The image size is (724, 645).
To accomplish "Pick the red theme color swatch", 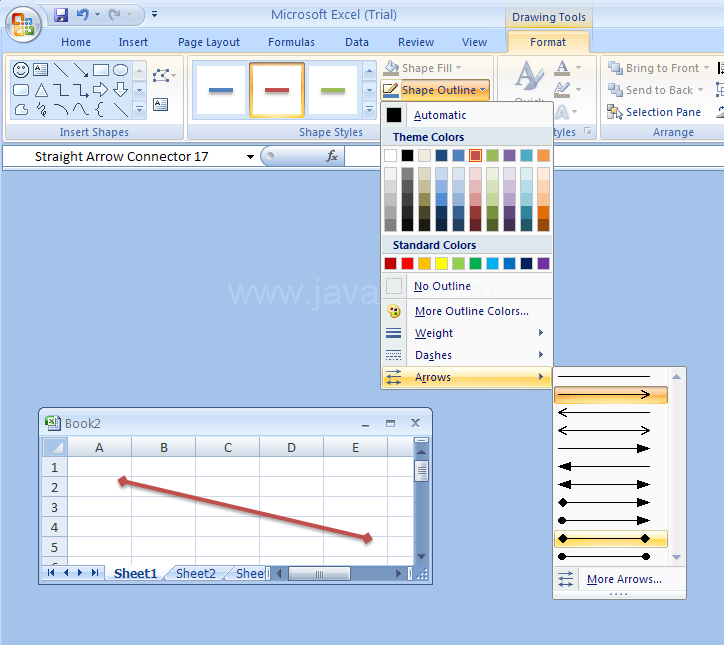I will 475,156.
